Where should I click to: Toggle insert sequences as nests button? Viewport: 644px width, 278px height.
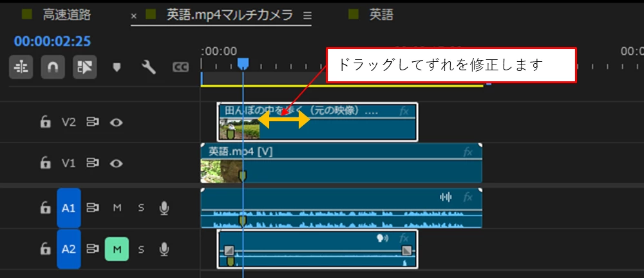(21, 67)
